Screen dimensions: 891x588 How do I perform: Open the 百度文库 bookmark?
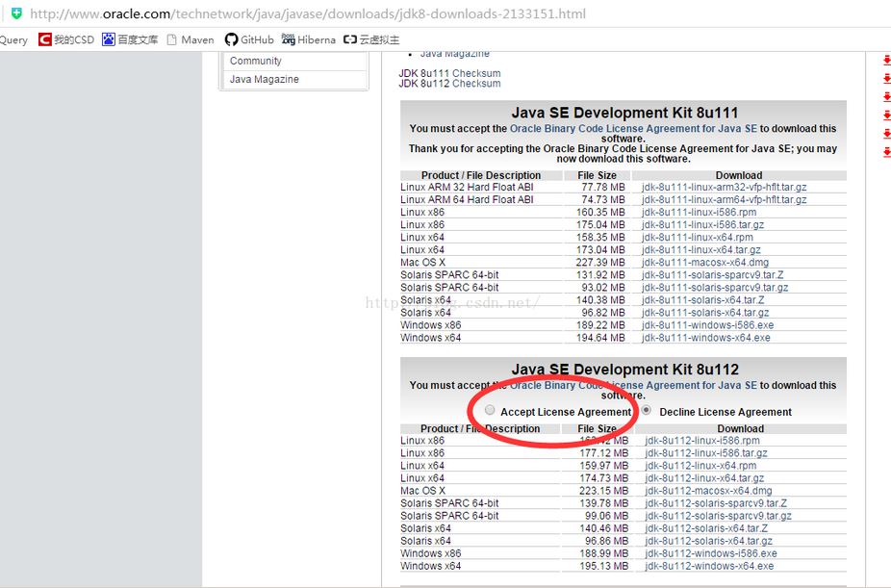pos(130,39)
